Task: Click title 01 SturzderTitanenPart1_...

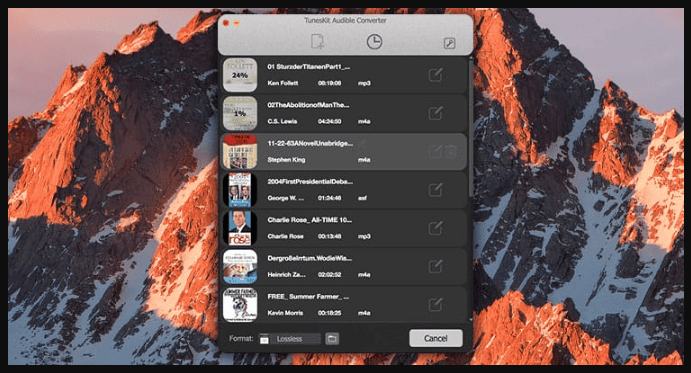Action: click(x=309, y=67)
